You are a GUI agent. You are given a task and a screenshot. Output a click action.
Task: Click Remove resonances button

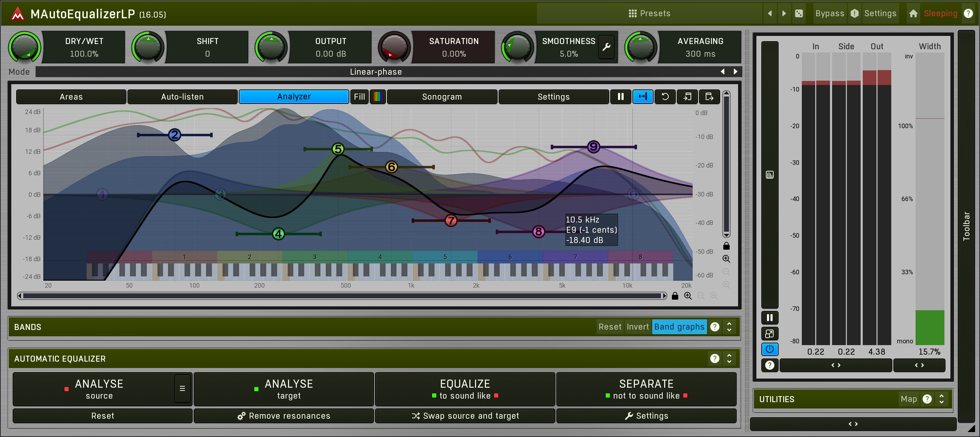[283, 416]
